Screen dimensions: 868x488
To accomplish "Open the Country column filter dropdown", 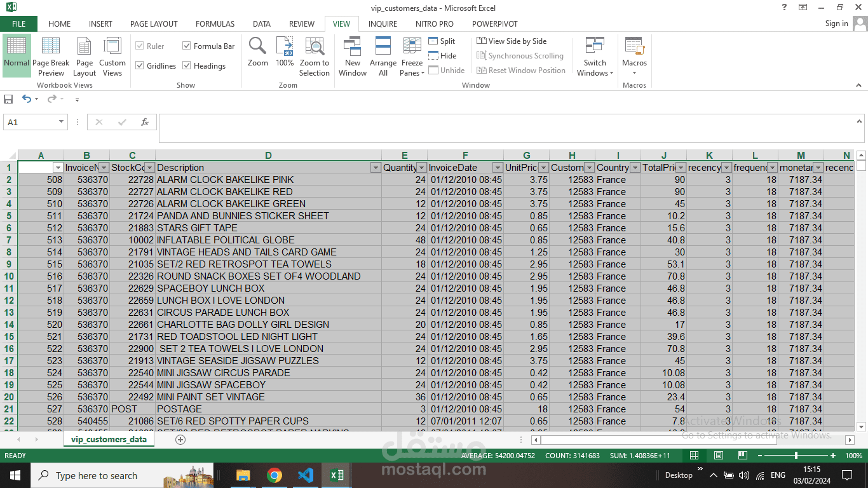I will [x=634, y=168].
